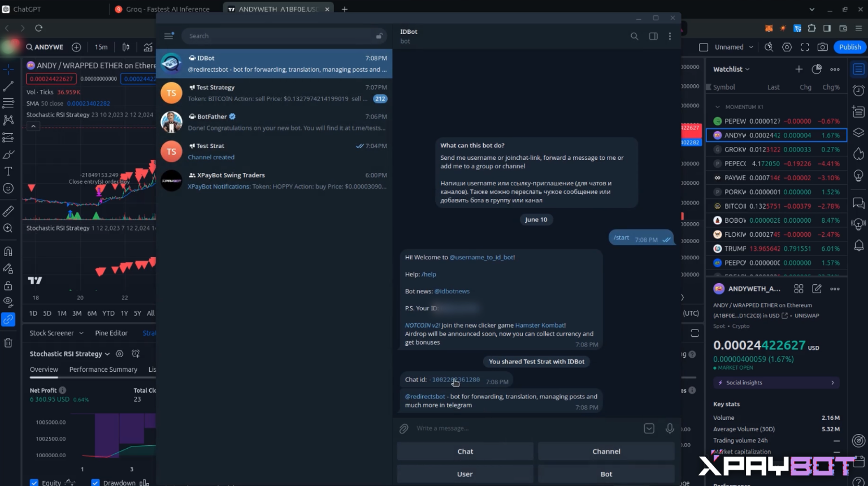Expand the Social insights section
The height and width of the screenshot is (486, 868).
(776, 383)
